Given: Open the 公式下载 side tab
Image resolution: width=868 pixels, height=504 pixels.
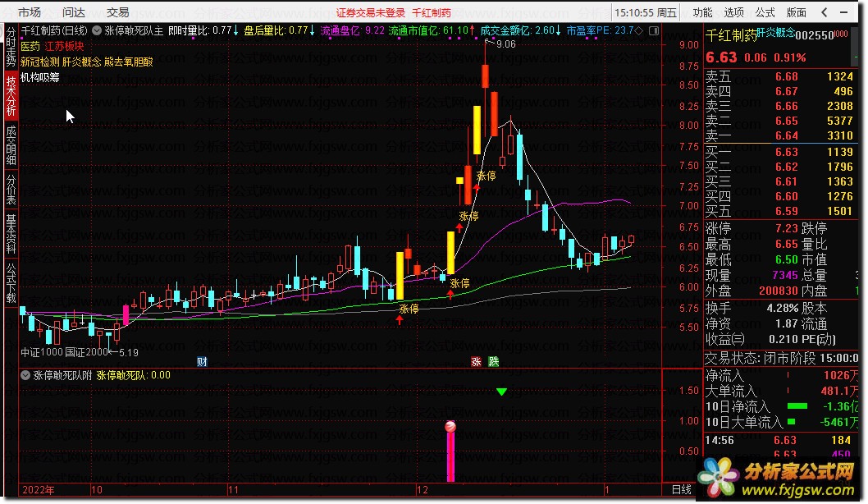Looking at the screenshot, I should (11, 282).
